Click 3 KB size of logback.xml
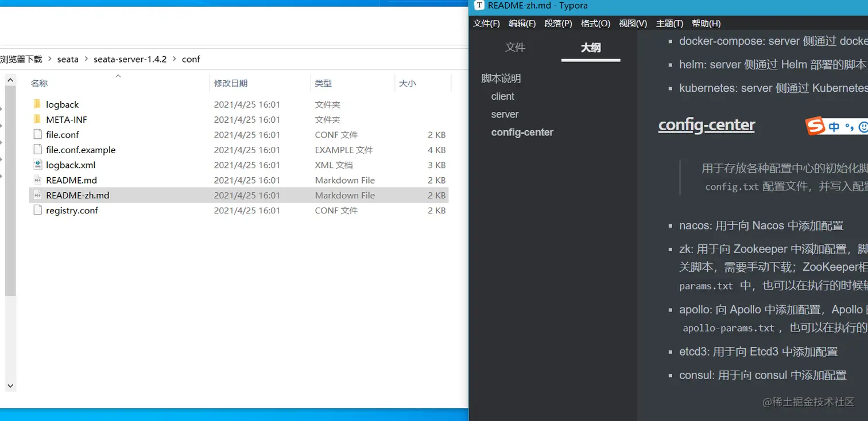The height and width of the screenshot is (421, 868). pyautogui.click(x=437, y=165)
